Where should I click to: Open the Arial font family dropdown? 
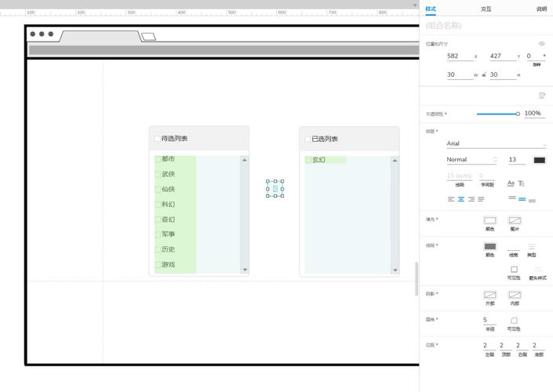coord(496,143)
